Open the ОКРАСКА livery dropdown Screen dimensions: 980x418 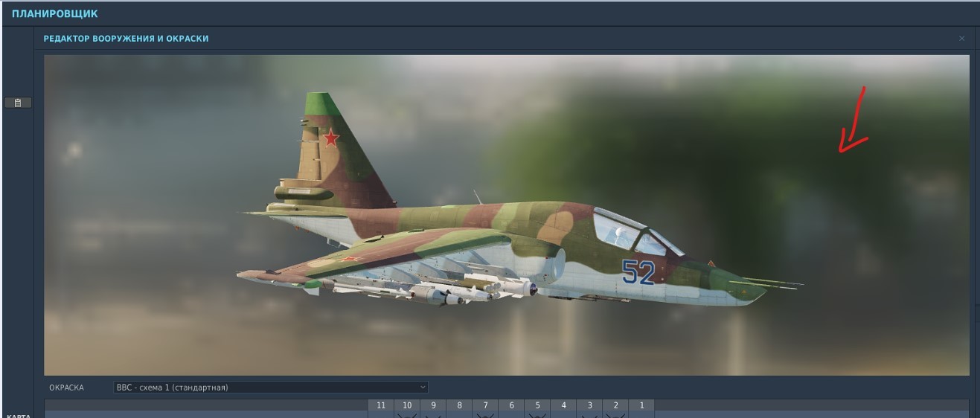(x=271, y=388)
